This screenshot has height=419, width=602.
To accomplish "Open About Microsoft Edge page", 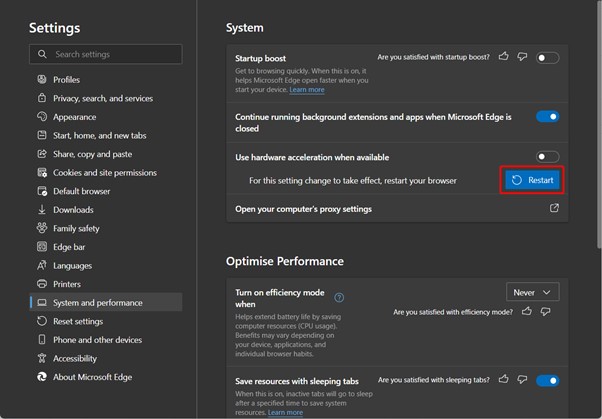I will (106, 377).
